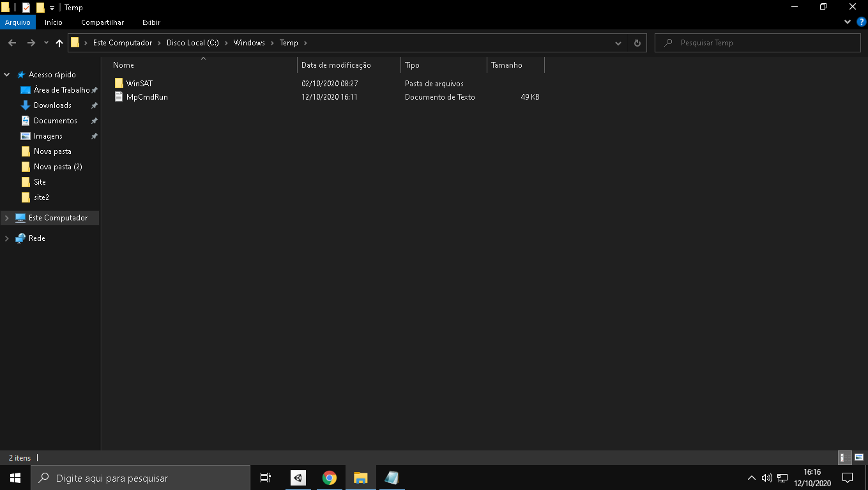Click the Back navigation arrow

(x=12, y=43)
